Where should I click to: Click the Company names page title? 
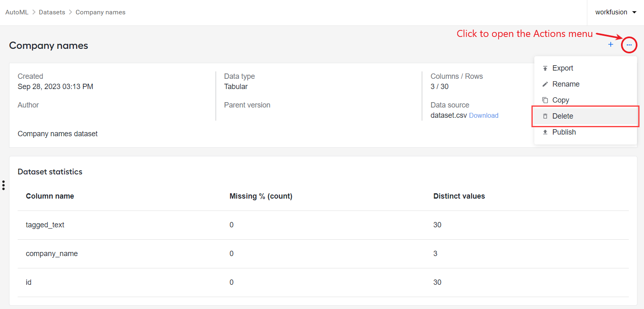[x=48, y=46]
